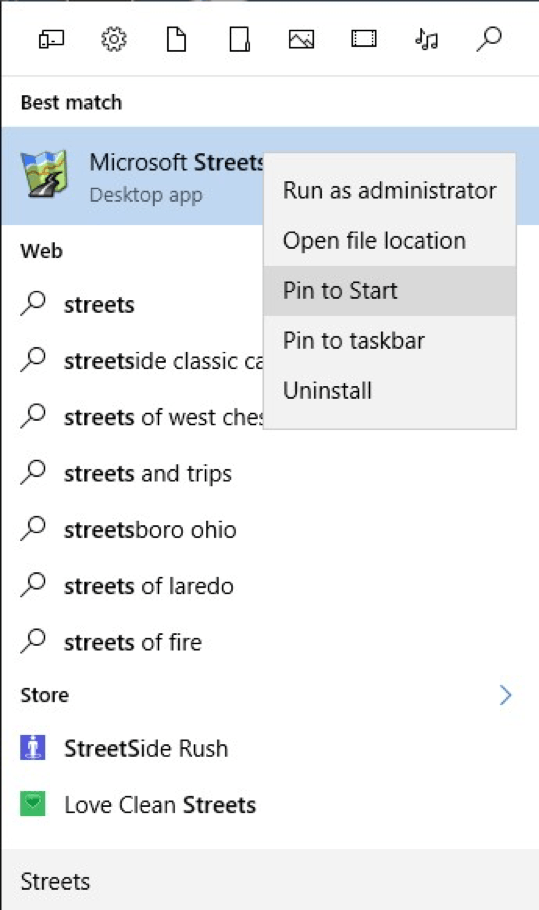Expand Store results with the chevron arrow

[505, 695]
